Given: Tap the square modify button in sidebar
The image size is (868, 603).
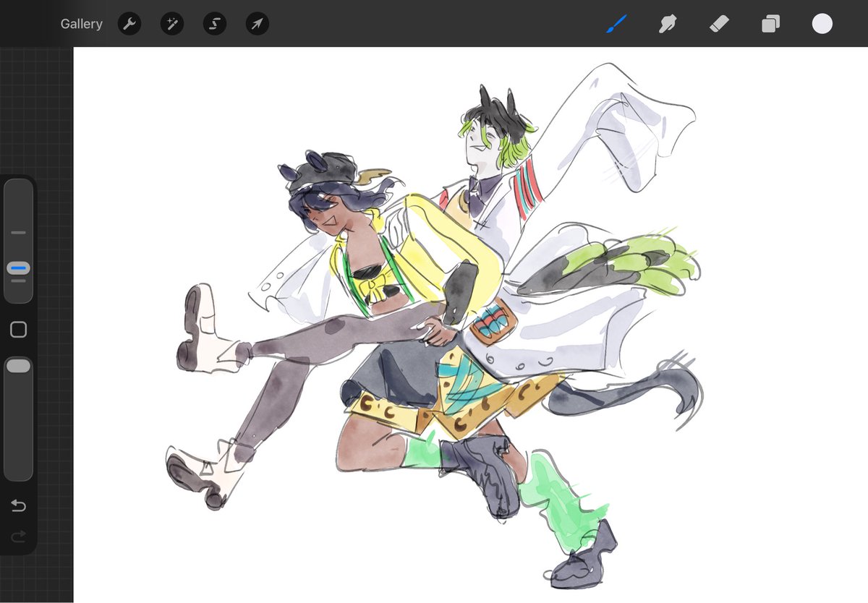Looking at the screenshot, I should click(19, 330).
